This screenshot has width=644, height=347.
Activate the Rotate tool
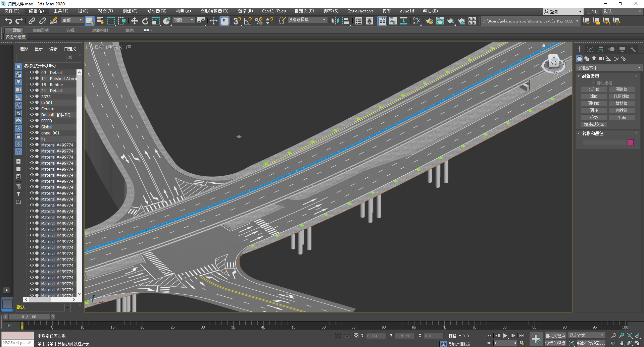145,21
